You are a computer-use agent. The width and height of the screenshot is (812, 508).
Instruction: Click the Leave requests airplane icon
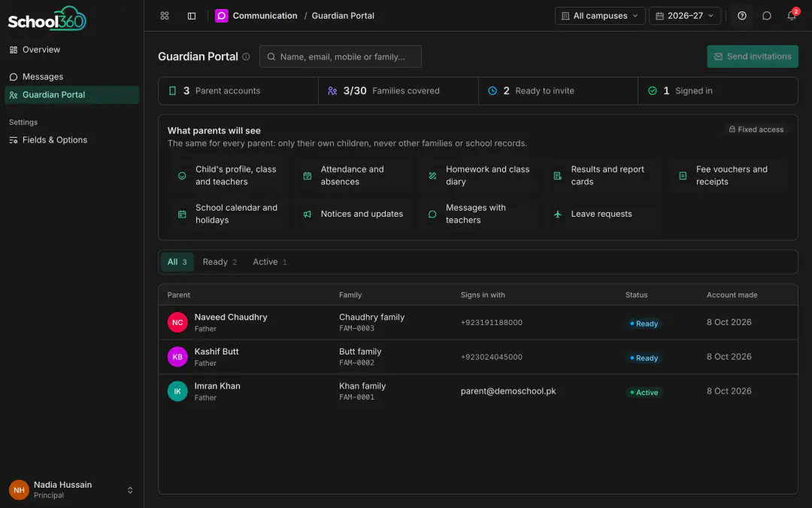(x=558, y=214)
